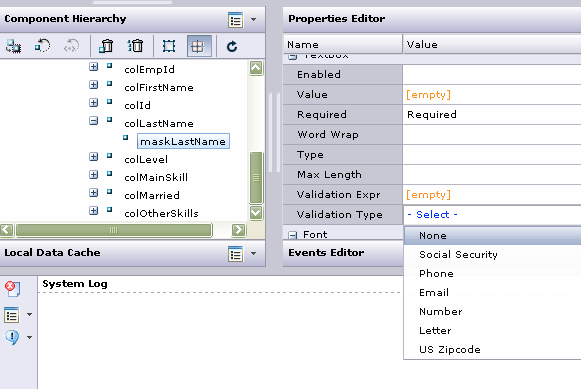The image size is (581, 389).
Task: Click the Word Wrap property name
Action: point(328,134)
